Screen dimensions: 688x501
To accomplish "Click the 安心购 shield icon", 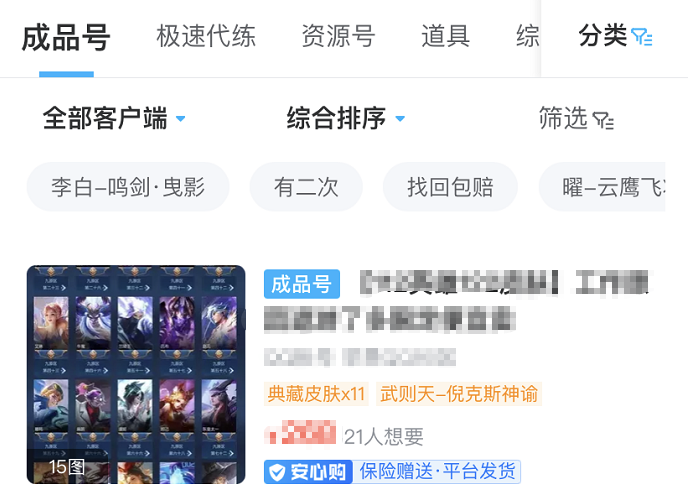I will tap(277, 472).
